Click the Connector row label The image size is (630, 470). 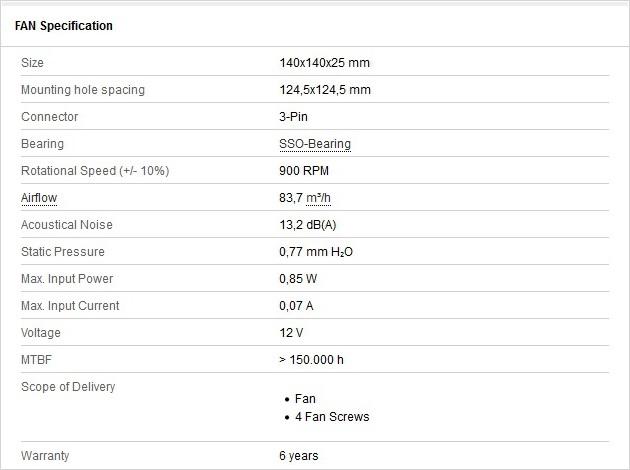(x=49, y=116)
